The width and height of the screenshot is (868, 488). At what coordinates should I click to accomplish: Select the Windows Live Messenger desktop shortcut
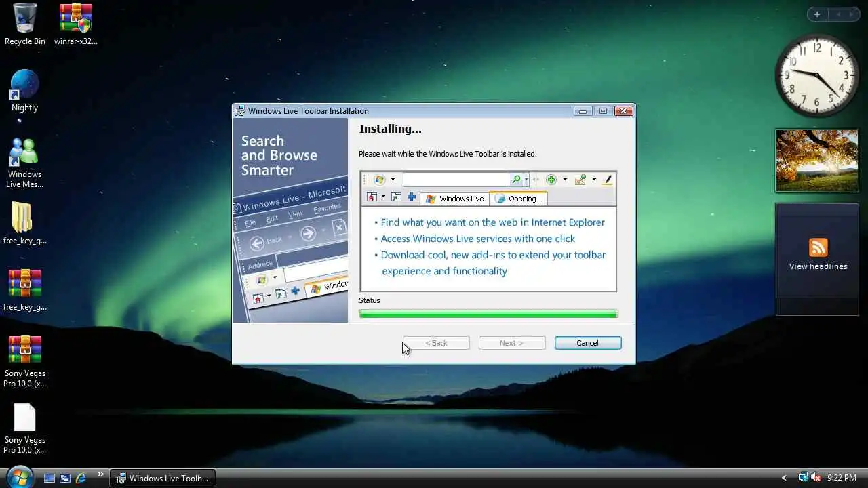24,163
